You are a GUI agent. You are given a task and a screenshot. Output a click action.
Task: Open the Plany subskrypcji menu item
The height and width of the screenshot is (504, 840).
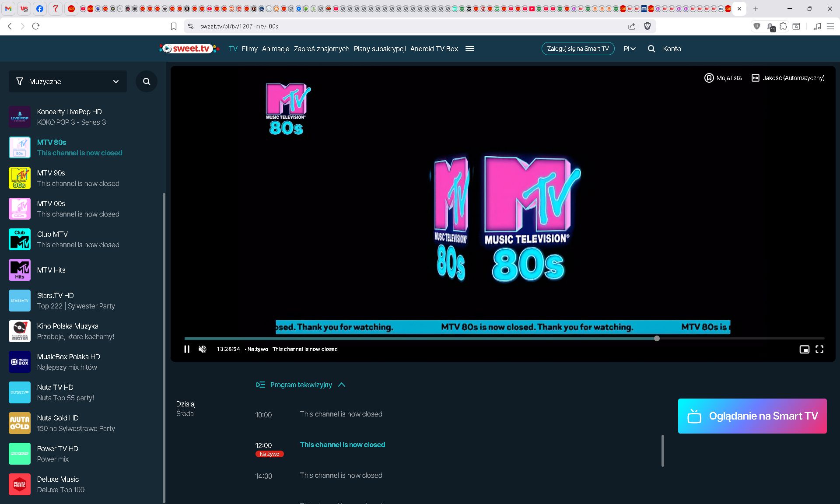pyautogui.click(x=380, y=49)
